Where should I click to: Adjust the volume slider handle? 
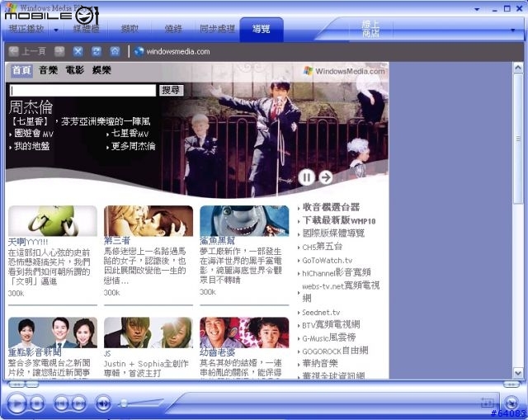click(124, 403)
